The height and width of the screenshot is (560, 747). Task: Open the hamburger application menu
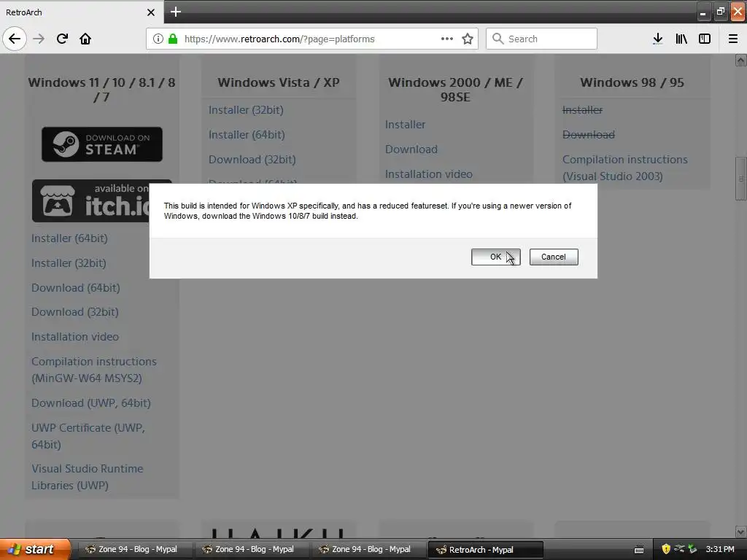(733, 39)
